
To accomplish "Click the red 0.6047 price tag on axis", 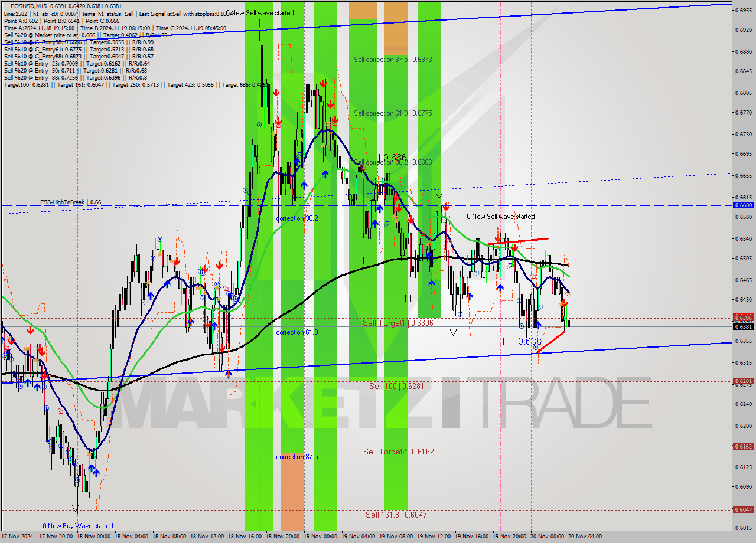I will (x=743, y=510).
